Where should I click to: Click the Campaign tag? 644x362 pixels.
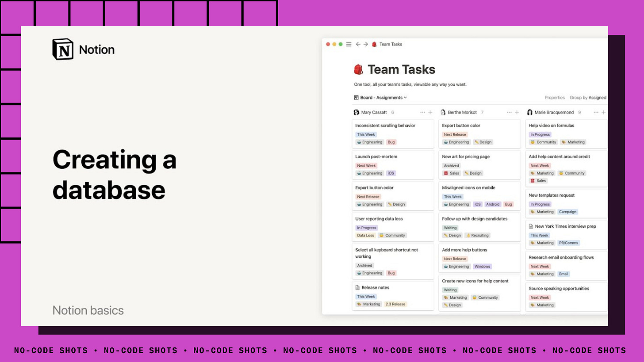pyautogui.click(x=567, y=212)
